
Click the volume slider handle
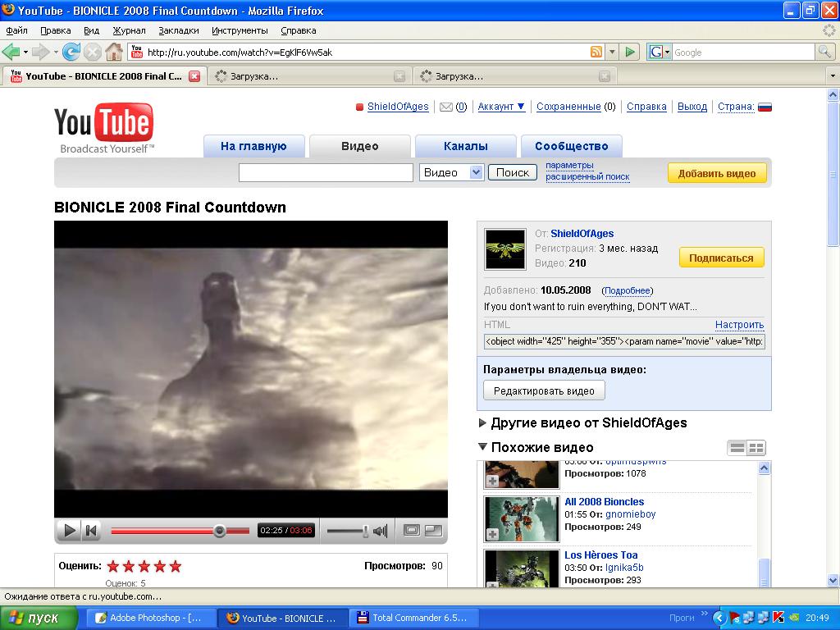(x=365, y=531)
